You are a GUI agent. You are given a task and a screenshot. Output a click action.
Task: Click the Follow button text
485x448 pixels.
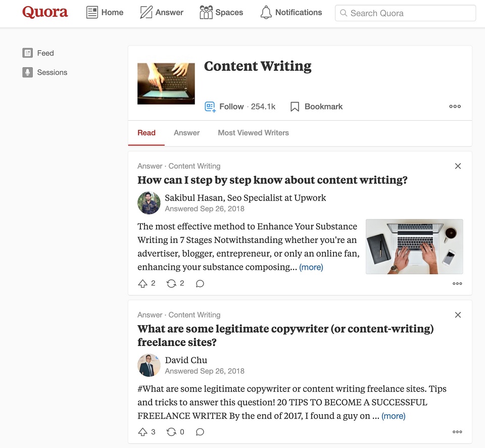[x=231, y=107]
